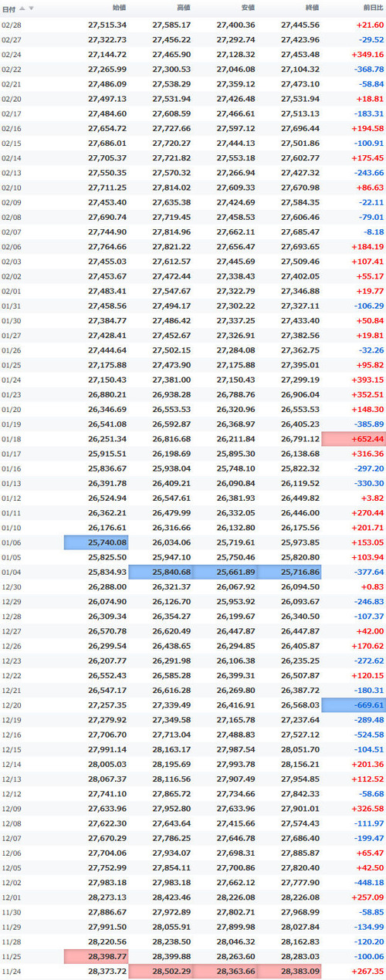Select highlighted high value 25,840.68 on 01/04
Screen dimensions: 386x980
pos(160,572)
